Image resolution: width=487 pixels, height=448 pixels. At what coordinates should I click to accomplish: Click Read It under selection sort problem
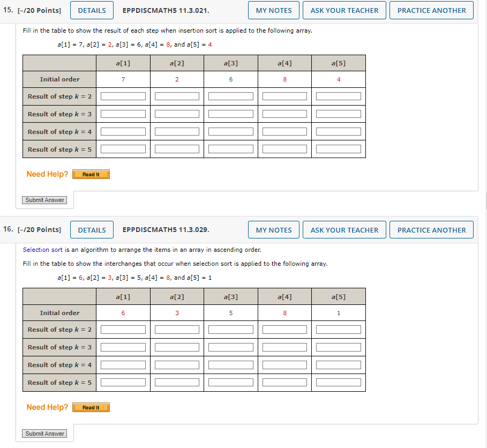[91, 407]
